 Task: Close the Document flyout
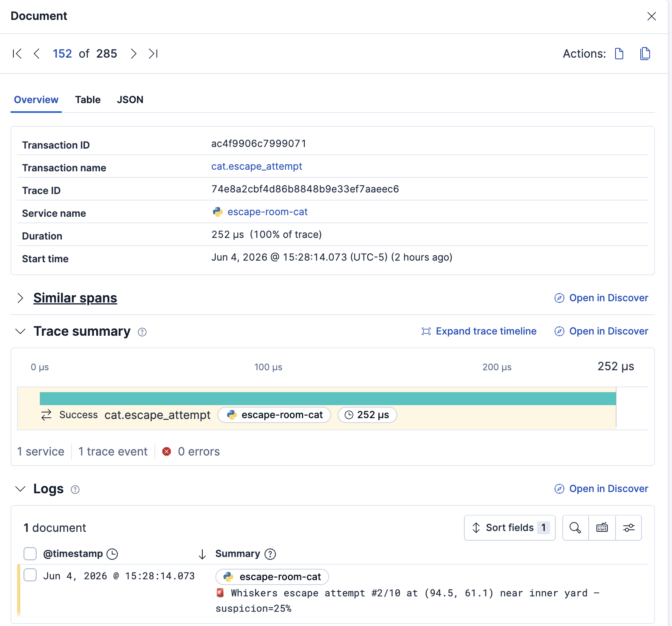pos(652,16)
